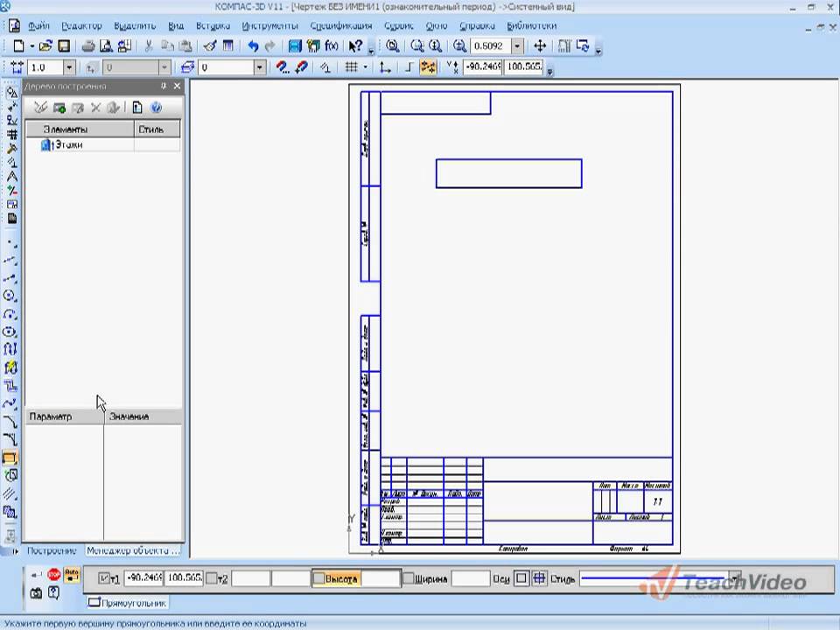Click the Undo arrow icon
Screen dimensions: 840x630
[x=253, y=46]
